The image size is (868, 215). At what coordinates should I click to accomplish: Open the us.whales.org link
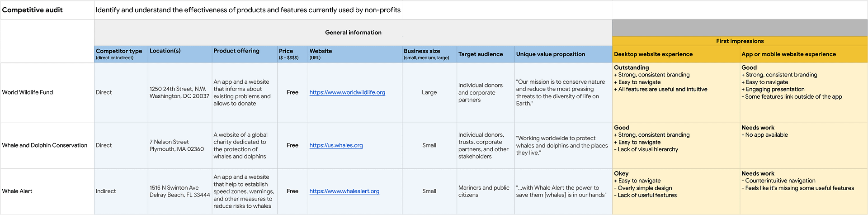336,145
